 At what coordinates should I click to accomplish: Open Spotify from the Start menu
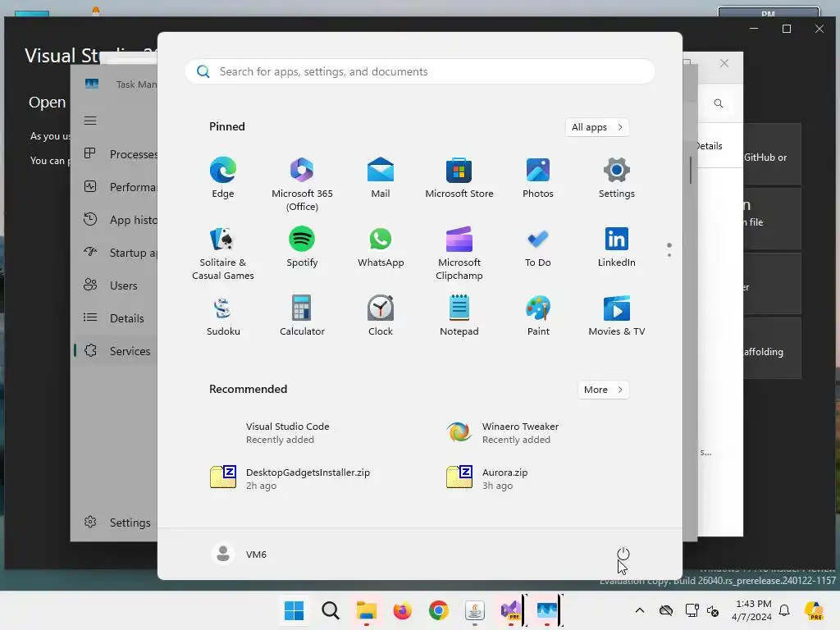tap(302, 246)
